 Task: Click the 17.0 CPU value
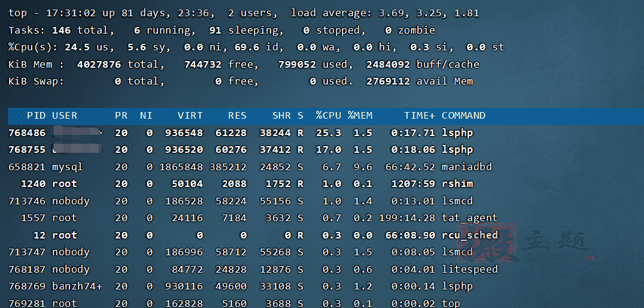(x=329, y=150)
